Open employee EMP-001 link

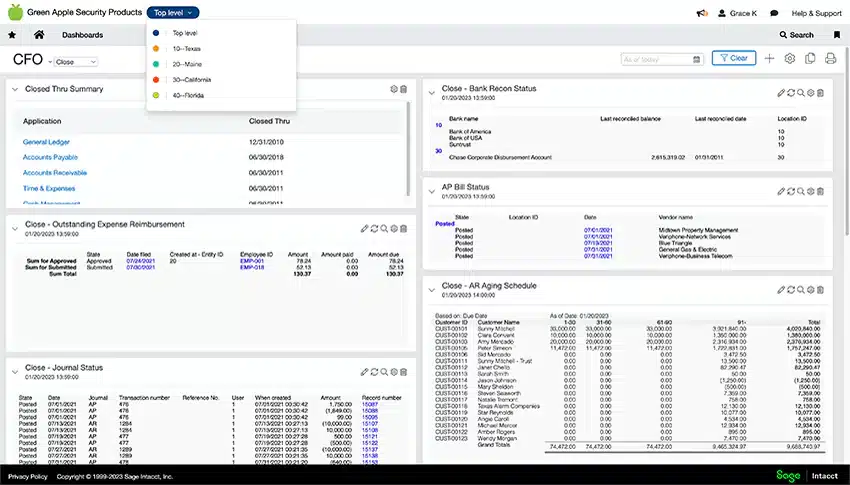pos(252,261)
